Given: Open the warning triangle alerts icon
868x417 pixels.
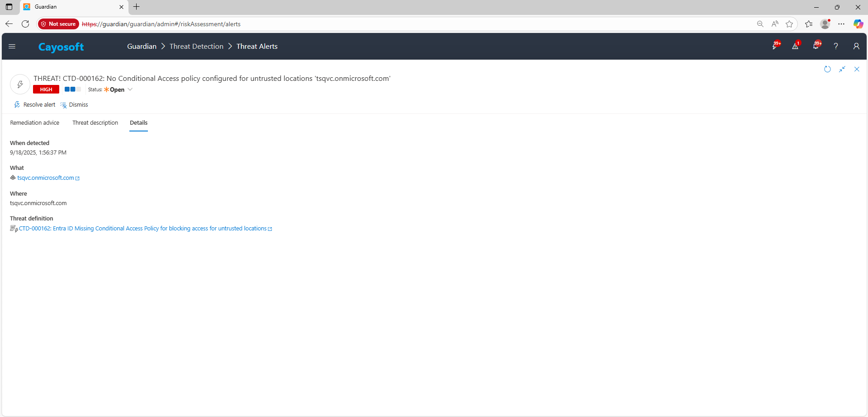Looking at the screenshot, I should click(795, 46).
